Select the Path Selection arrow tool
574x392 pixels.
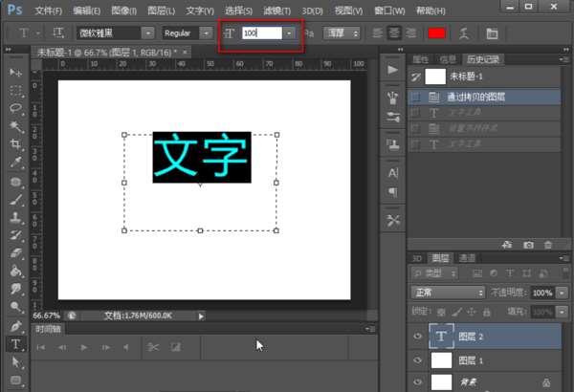coord(15,362)
